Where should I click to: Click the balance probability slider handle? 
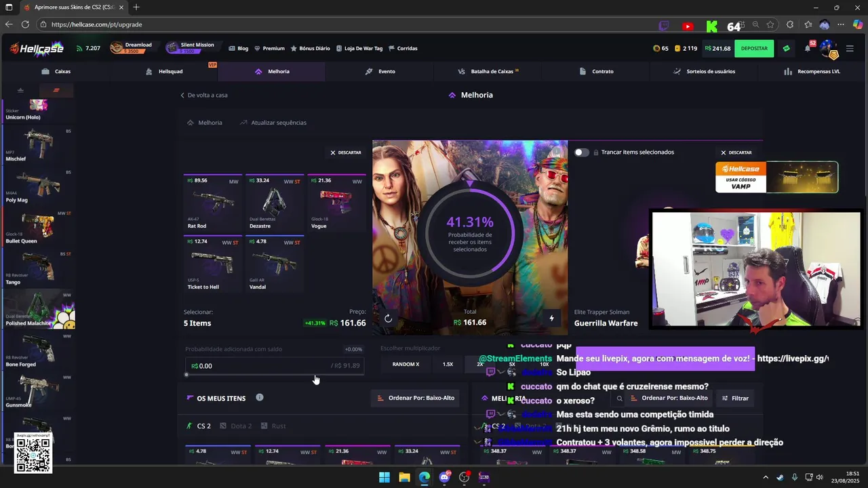186,375
